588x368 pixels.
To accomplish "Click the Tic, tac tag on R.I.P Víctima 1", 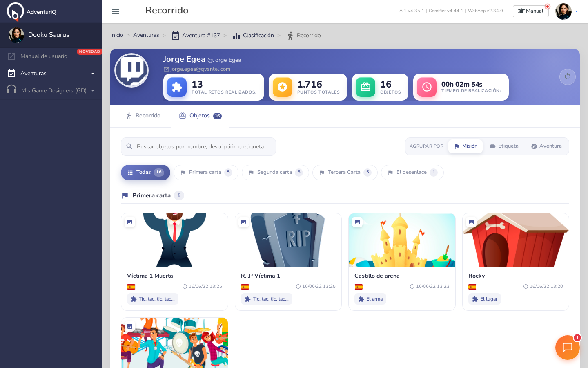I will [267, 299].
